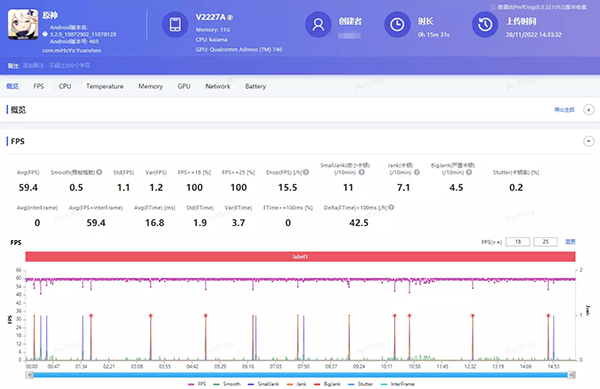This screenshot has height=389, width=600.
Task: Switch to the Temperature tab
Action: [104, 86]
